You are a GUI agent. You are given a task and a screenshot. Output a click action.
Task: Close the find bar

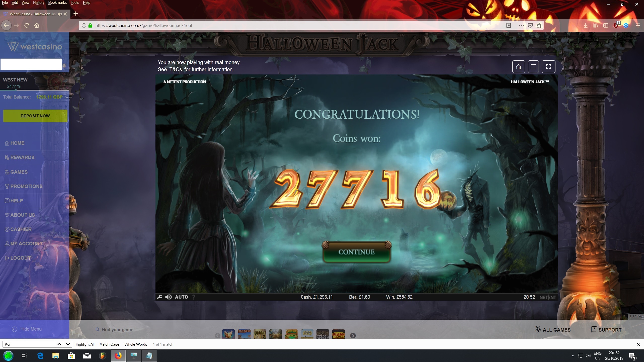[x=638, y=344]
